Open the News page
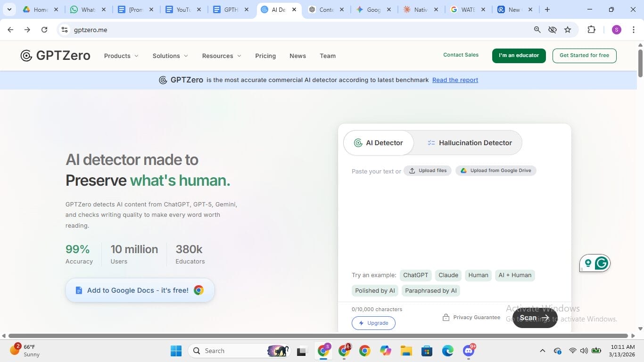 coord(297,56)
